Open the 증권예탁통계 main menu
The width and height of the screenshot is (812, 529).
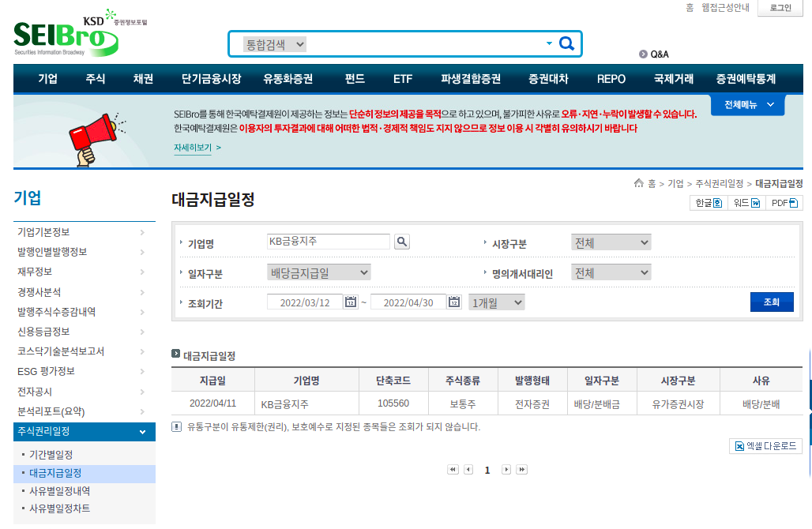click(746, 79)
